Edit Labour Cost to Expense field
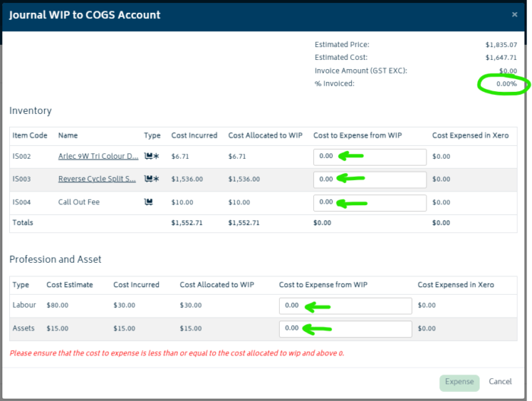Image resolution: width=532 pixels, height=401 pixels. (x=345, y=306)
